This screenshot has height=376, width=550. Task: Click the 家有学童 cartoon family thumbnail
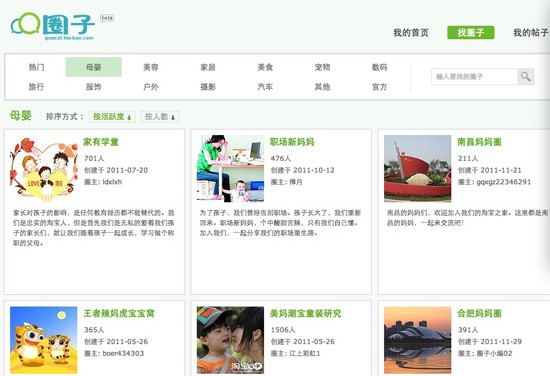point(44,169)
